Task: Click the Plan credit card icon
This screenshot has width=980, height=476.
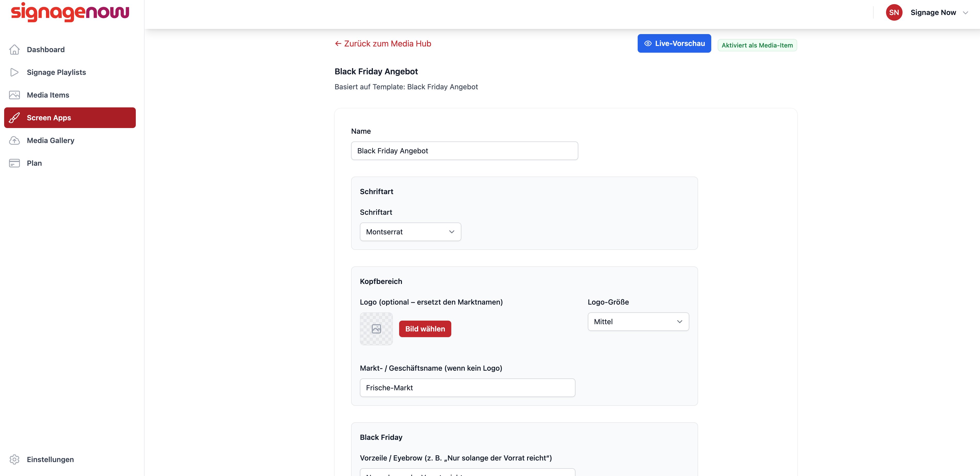Action: point(14,163)
